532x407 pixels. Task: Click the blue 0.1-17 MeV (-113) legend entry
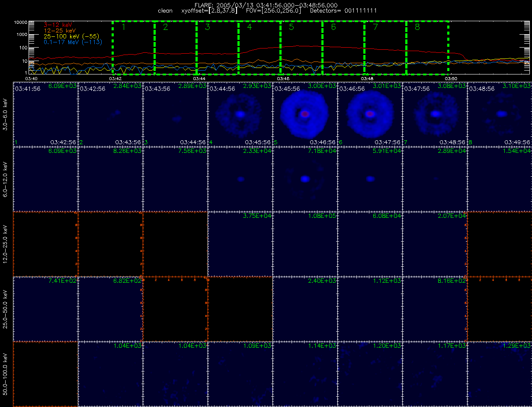(x=72, y=42)
